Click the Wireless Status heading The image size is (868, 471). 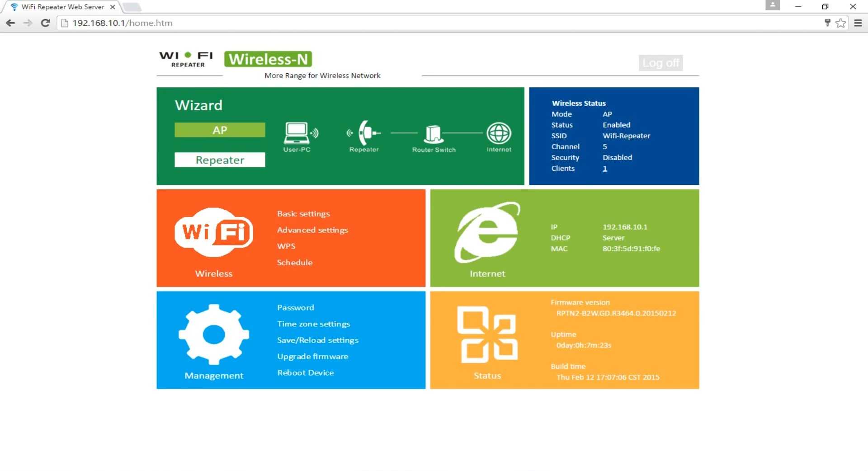(x=579, y=104)
